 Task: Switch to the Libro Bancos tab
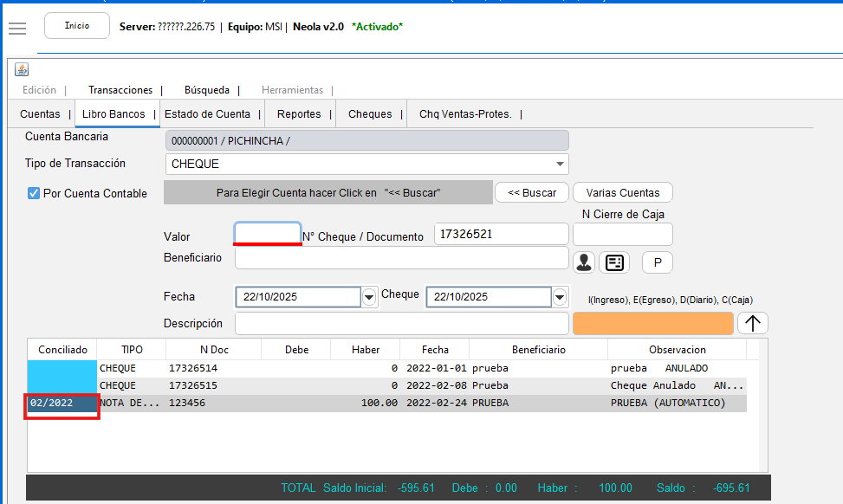(x=113, y=114)
